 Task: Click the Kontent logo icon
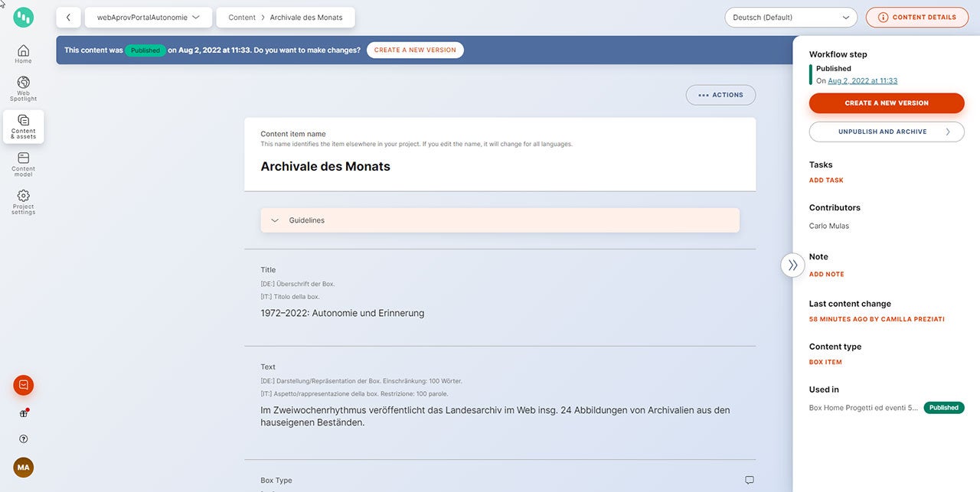coord(23,17)
